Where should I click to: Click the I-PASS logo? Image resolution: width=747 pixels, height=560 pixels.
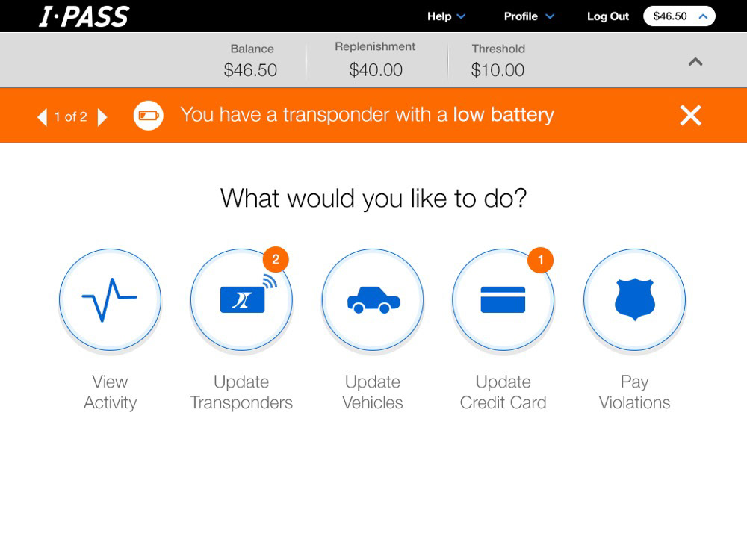(x=84, y=16)
